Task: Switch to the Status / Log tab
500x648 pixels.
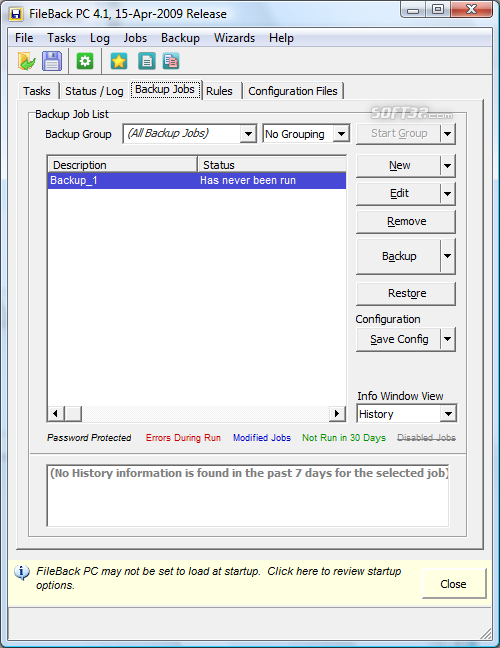Action: (x=94, y=91)
